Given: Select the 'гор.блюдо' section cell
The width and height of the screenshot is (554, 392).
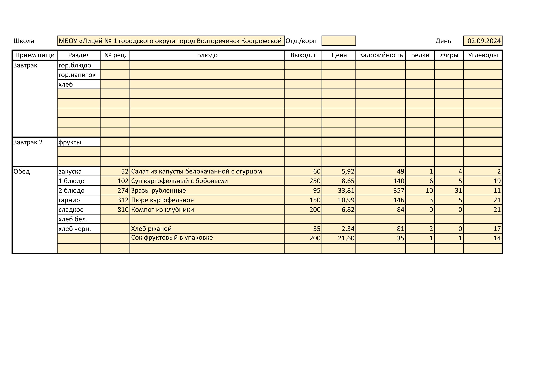Looking at the screenshot, I should coord(79,65).
